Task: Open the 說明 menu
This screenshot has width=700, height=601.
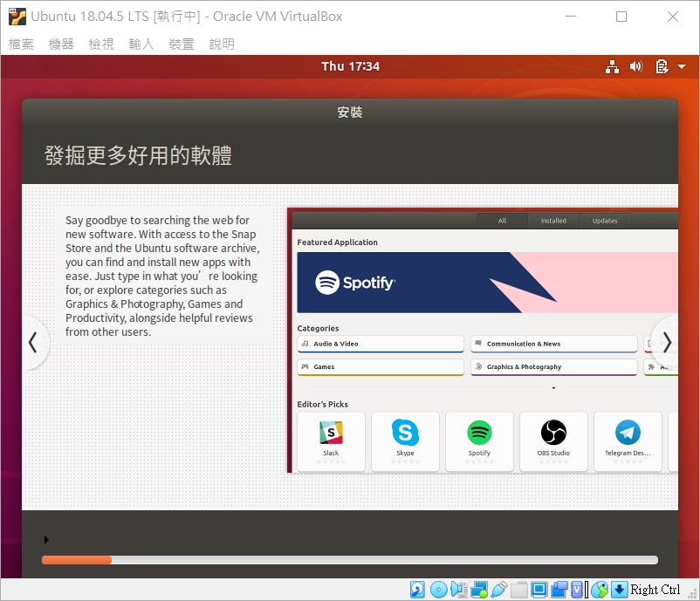Action: coord(222,44)
